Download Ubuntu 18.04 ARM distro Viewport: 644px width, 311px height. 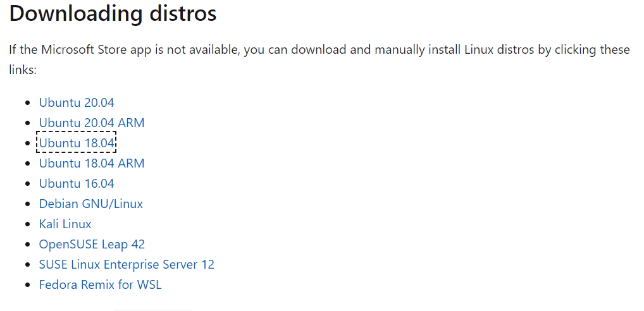click(91, 163)
